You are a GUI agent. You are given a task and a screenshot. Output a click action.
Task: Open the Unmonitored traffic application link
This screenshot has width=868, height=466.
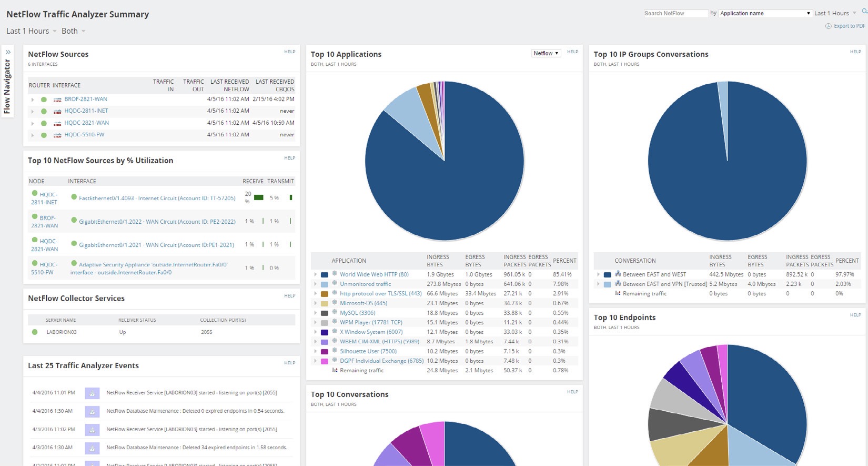[365, 284]
